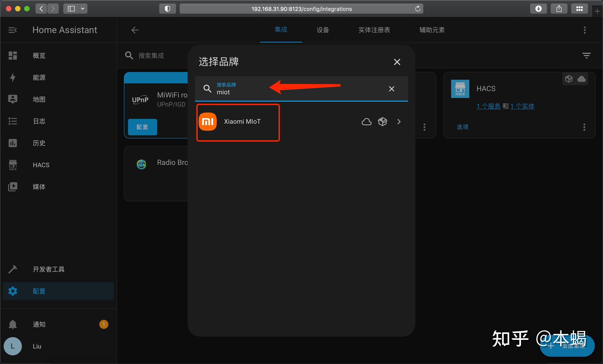
Task: Open the Map (地图) section from sidebar
Action: pyautogui.click(x=39, y=99)
